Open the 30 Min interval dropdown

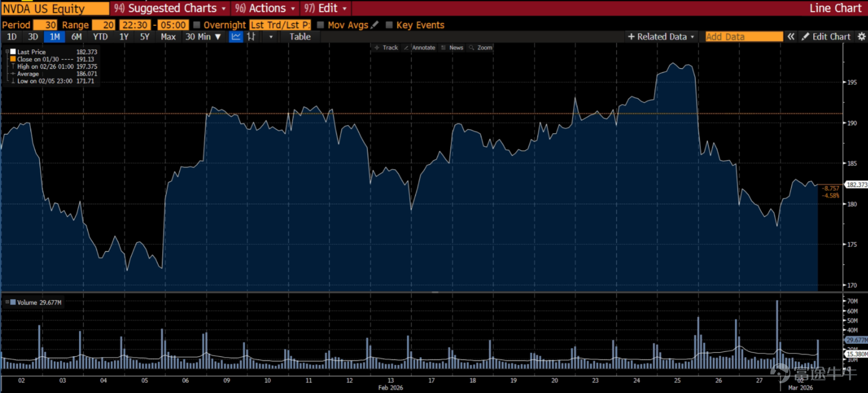click(203, 37)
